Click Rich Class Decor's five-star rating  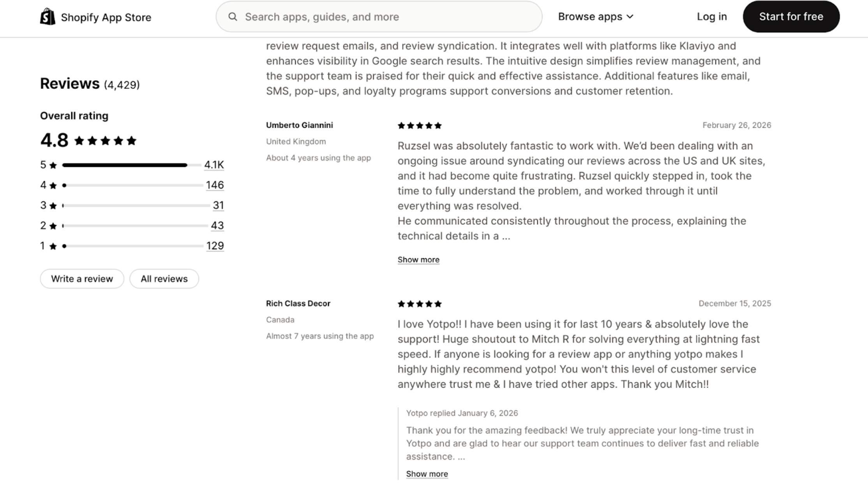point(419,304)
